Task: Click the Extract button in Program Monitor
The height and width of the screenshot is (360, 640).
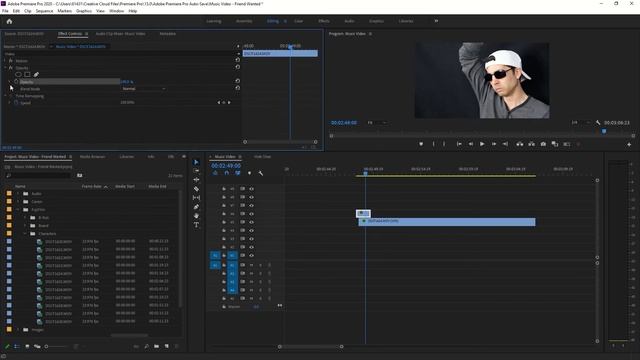Action: (x=531, y=144)
